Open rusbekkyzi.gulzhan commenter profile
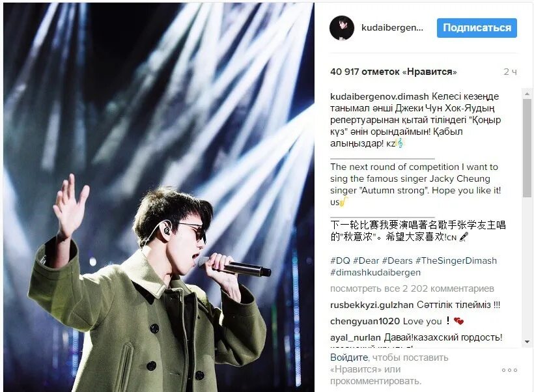The image size is (534, 392). click(372, 305)
